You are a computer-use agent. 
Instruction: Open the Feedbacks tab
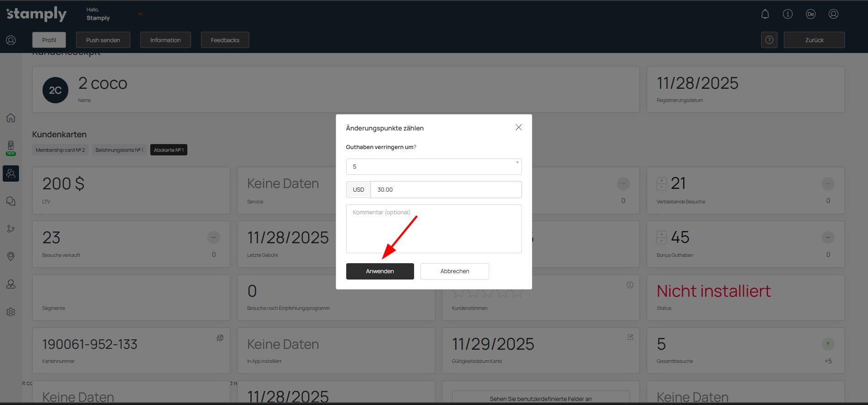[x=225, y=40]
